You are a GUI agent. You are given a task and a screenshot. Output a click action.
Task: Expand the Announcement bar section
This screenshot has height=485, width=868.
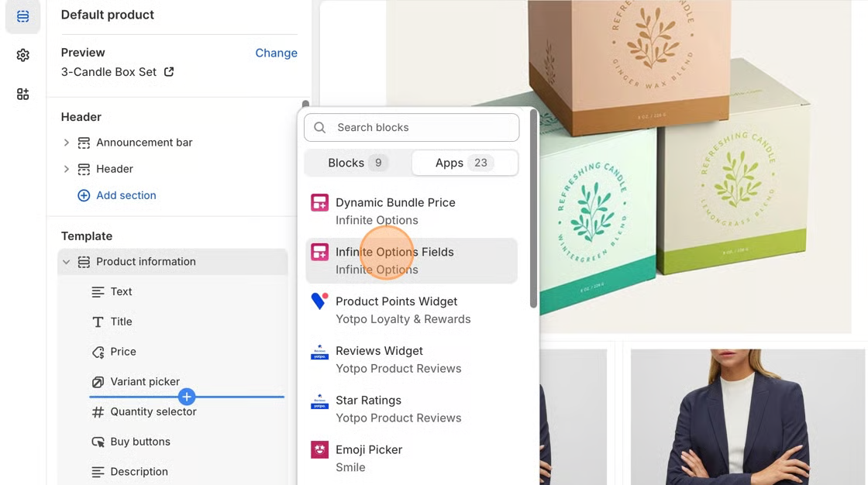tap(67, 143)
